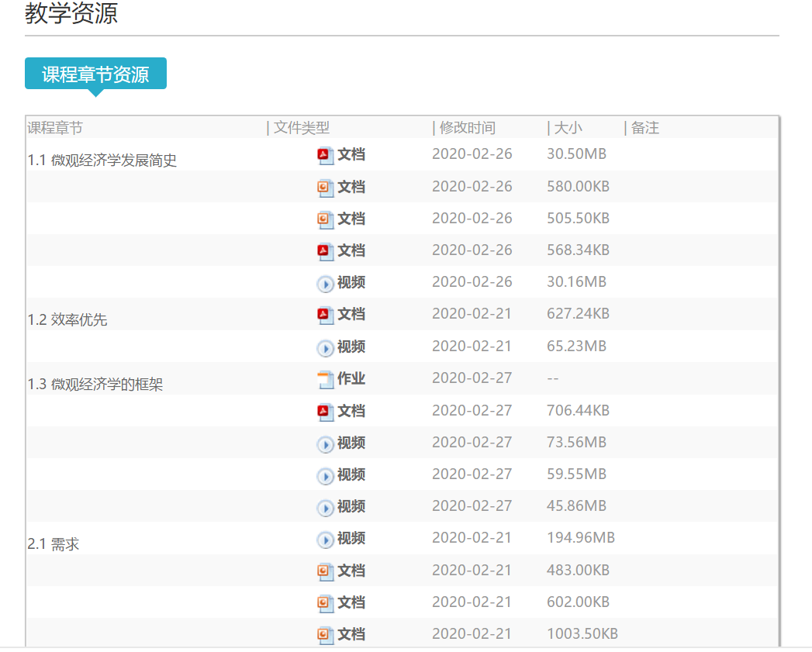Click chapter 1.2 效率优先
Screen dimensions: 812x652
(67, 320)
